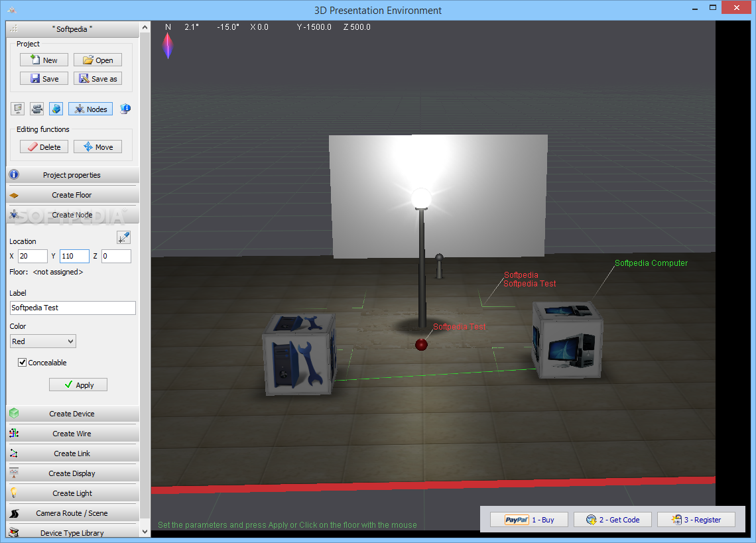The width and height of the screenshot is (756, 543).
Task: Click the 3 - Register button
Action: point(696,519)
